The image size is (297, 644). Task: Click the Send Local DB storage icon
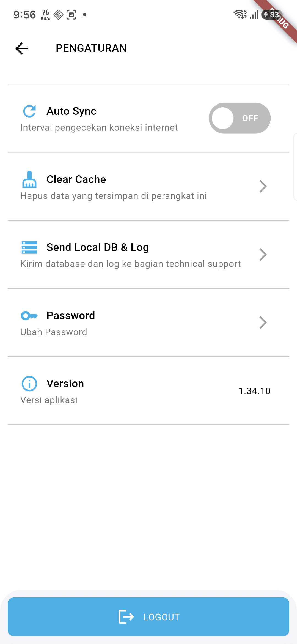click(29, 247)
